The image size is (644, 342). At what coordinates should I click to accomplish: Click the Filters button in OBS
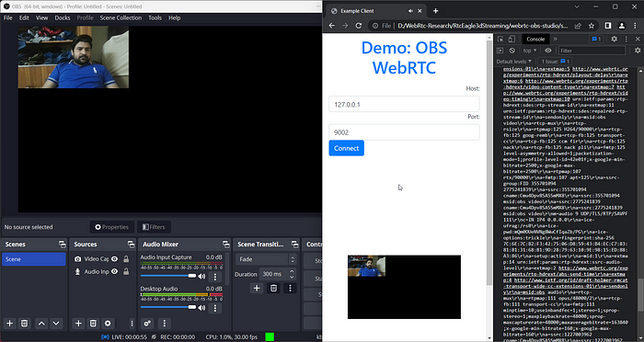click(154, 227)
